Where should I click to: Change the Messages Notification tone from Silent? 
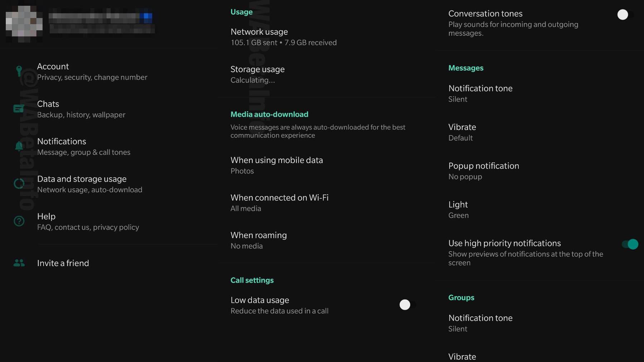point(480,93)
